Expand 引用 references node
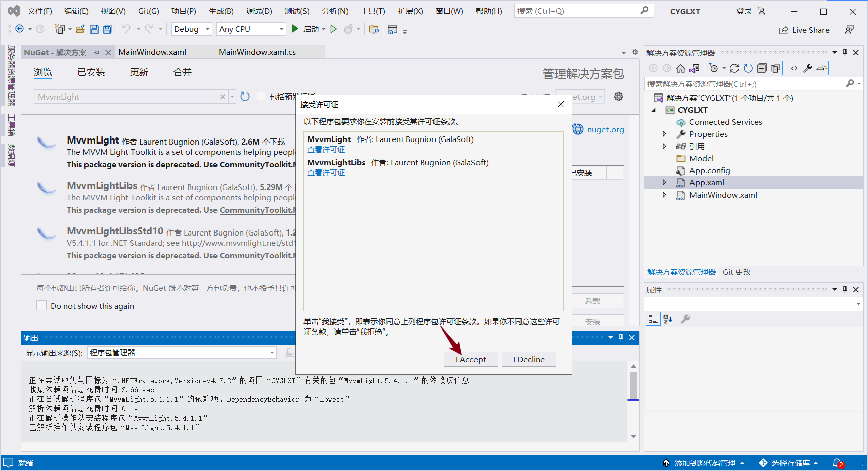 664,146
